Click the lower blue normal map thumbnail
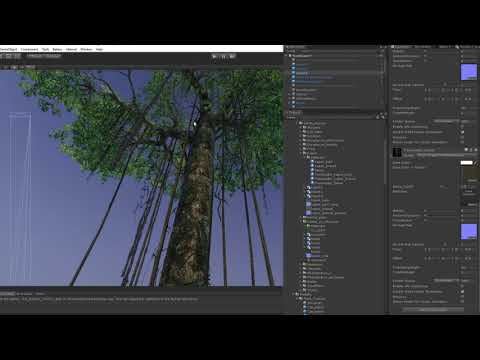Image resolution: width=480 pixels, height=360 pixels. [469, 232]
